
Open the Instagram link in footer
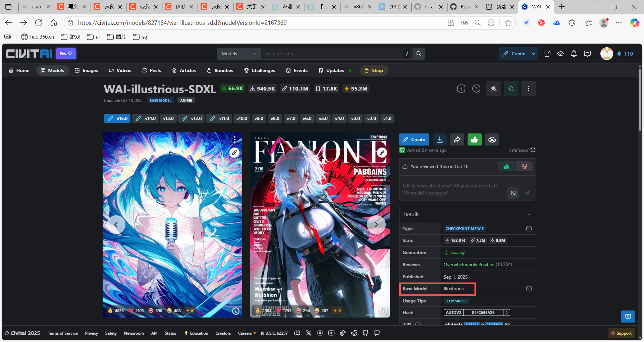pyautogui.click(x=320, y=333)
